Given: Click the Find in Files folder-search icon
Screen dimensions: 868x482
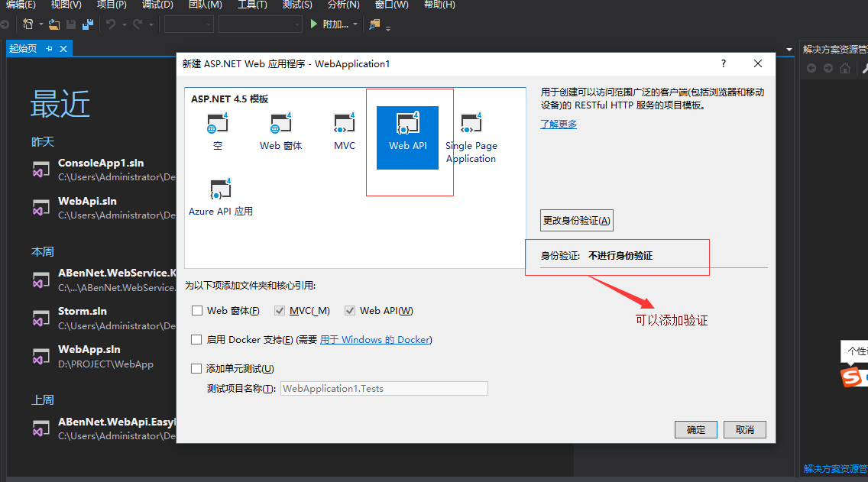Looking at the screenshot, I should 374,24.
